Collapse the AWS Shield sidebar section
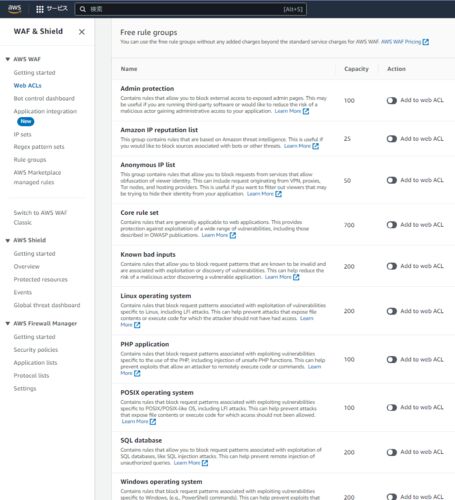The image size is (455, 500). [x=7, y=240]
